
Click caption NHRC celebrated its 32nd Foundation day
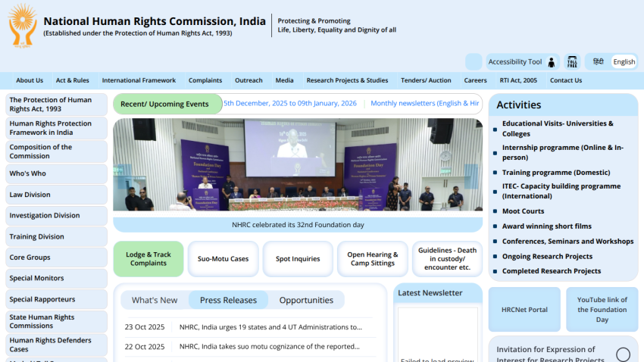[298, 225]
